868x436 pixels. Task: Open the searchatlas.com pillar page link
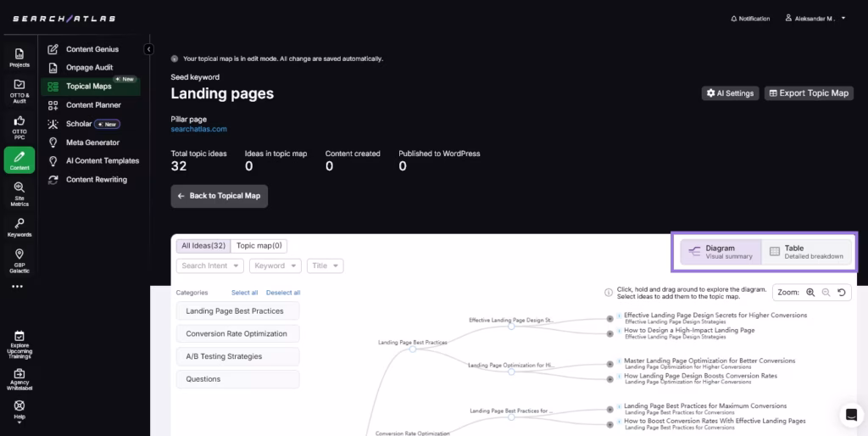click(x=198, y=129)
